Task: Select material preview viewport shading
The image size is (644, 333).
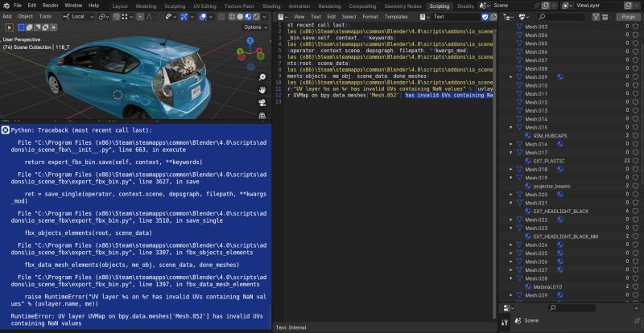Action: (x=248, y=16)
